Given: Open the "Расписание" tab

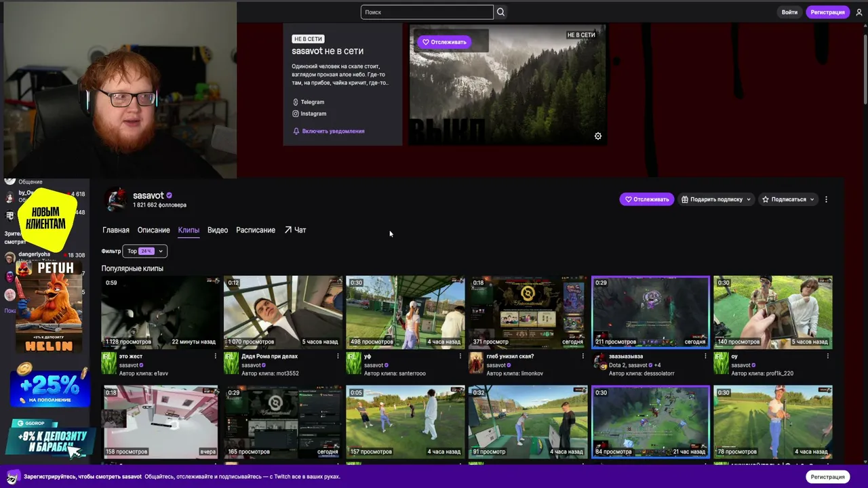Looking at the screenshot, I should click(x=256, y=230).
